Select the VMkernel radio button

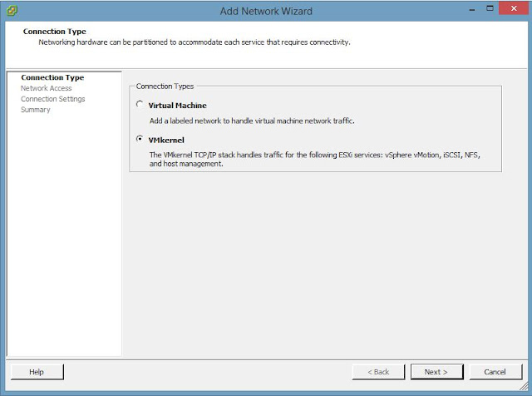coord(140,139)
